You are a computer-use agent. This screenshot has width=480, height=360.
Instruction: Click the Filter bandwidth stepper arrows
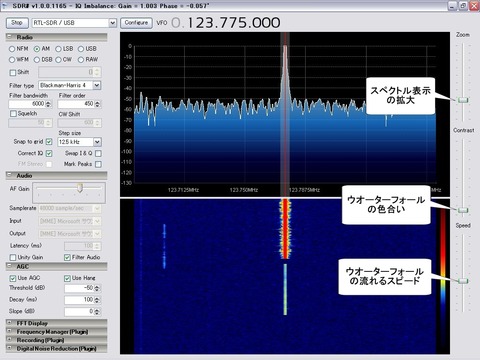click(48, 104)
